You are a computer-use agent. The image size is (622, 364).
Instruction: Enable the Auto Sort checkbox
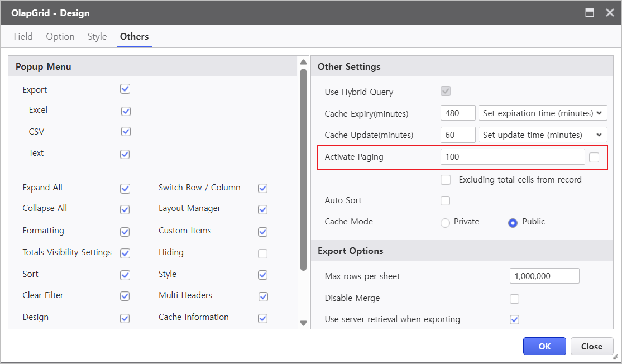coord(445,200)
